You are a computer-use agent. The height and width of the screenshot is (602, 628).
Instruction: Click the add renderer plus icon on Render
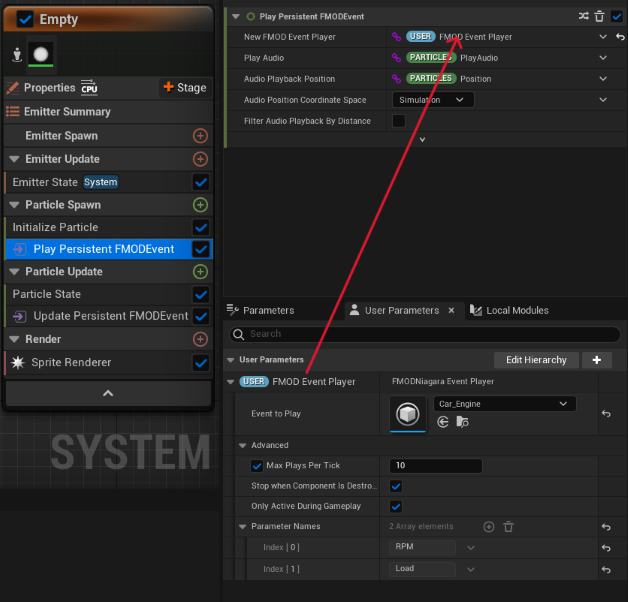tap(200, 340)
